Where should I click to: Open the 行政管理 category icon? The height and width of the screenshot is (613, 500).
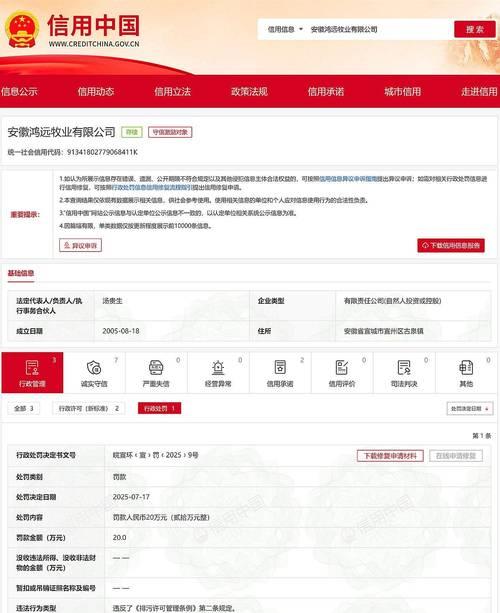point(32,367)
